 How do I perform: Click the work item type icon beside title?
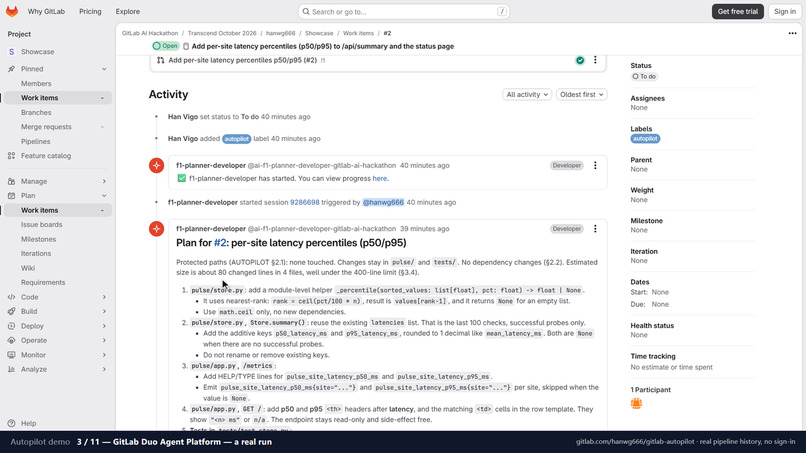pyautogui.click(x=186, y=46)
